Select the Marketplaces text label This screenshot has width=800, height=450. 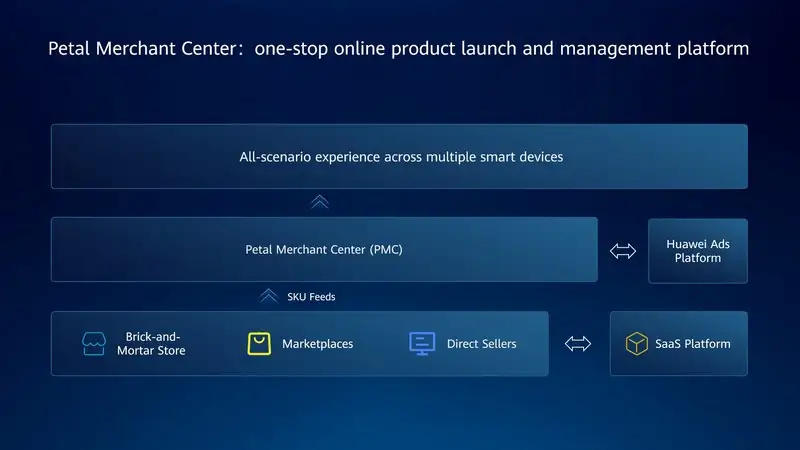click(317, 344)
